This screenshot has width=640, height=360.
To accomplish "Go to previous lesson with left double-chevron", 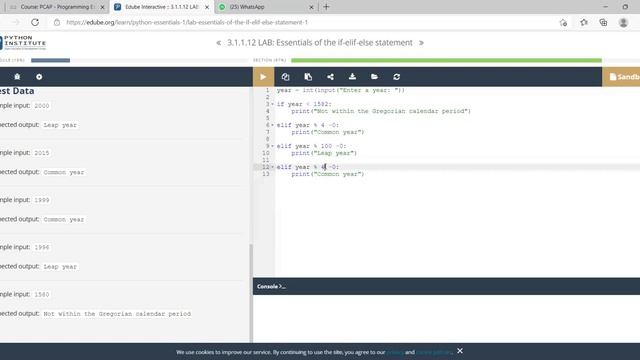I will coord(219,42).
